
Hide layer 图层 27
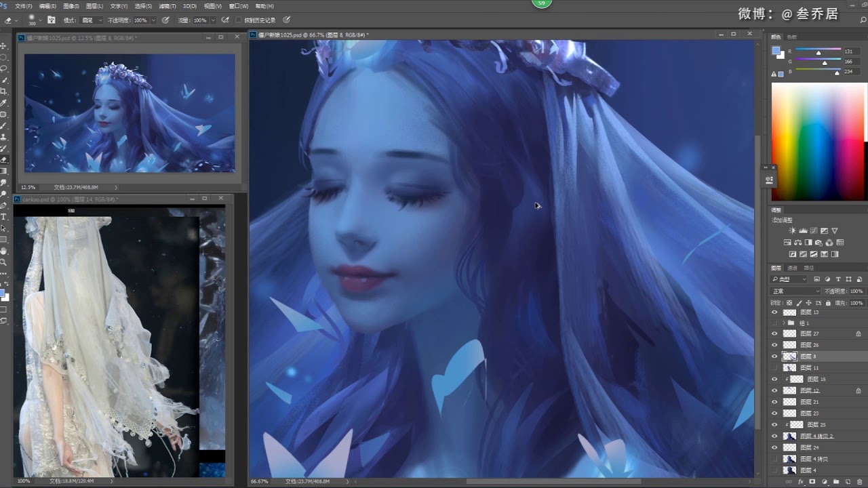click(x=774, y=333)
